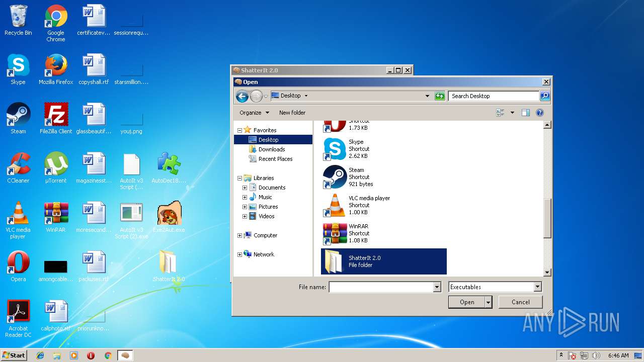Open the Recycle Bin desktop icon
Screen dimensions: 644x362
[x=18, y=20]
